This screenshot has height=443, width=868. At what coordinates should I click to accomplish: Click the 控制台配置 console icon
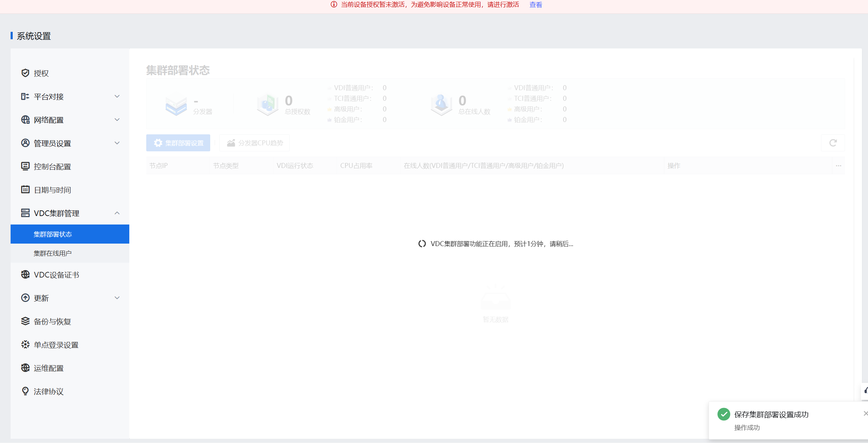click(x=25, y=166)
